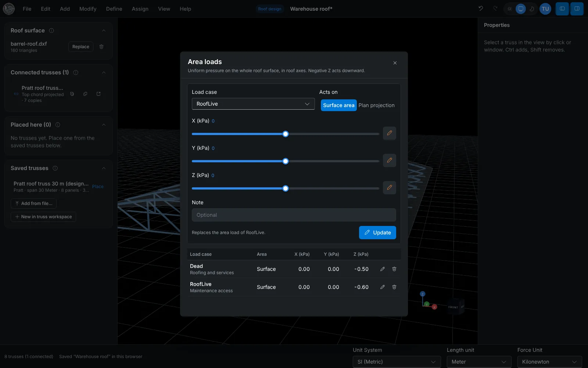Open the Define menu
This screenshot has height=368, width=588.
point(114,9)
